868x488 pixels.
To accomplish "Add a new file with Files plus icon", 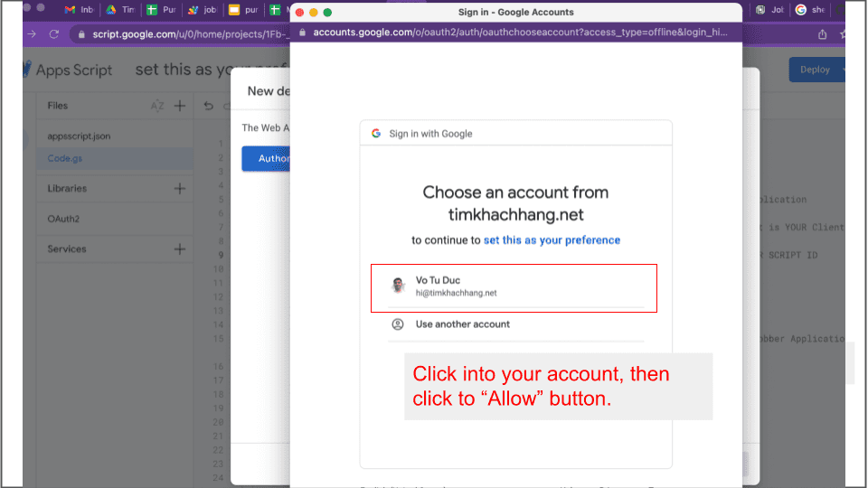I will pyautogui.click(x=180, y=106).
